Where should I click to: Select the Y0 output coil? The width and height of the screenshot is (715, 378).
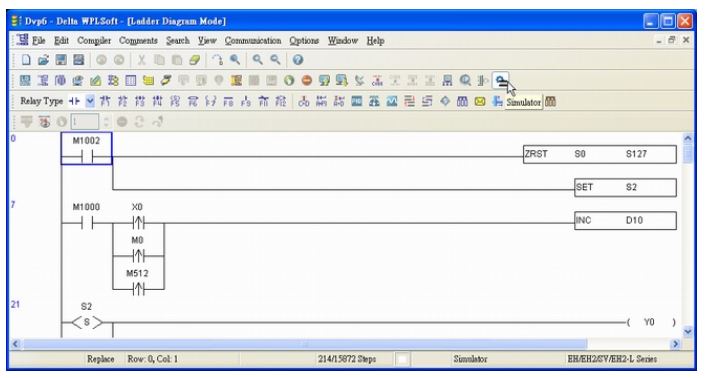coord(651,322)
